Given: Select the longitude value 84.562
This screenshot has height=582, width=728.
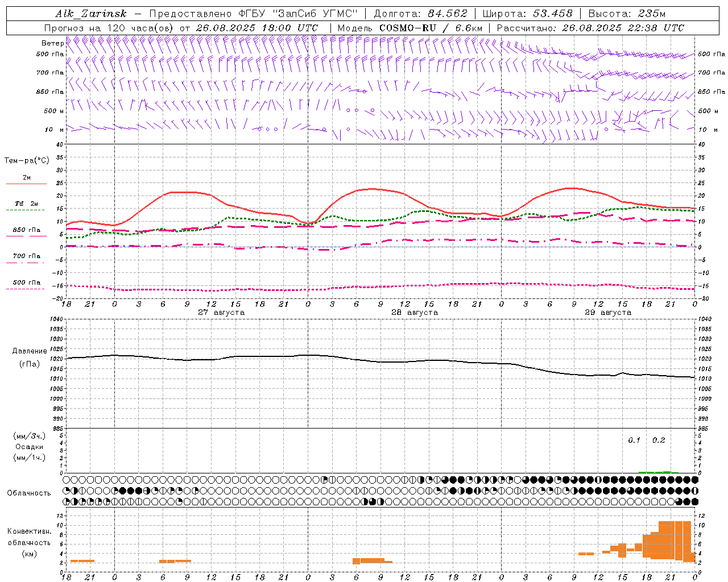Looking at the screenshot, I should coord(448,14).
